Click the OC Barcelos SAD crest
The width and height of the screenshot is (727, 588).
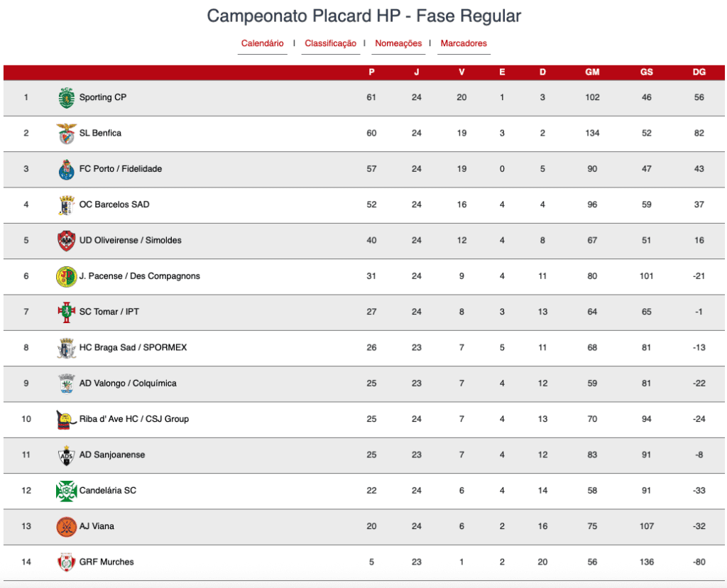coord(66,205)
